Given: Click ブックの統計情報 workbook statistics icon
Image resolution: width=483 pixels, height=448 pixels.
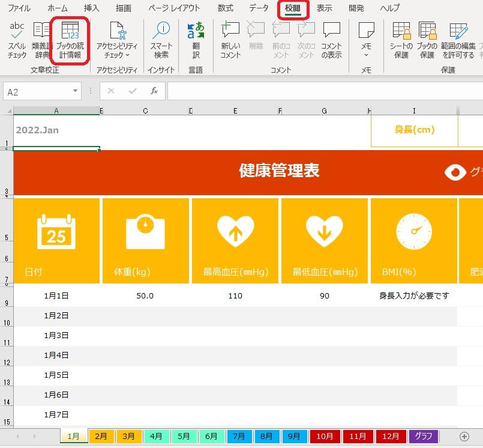Looking at the screenshot, I should [x=70, y=40].
